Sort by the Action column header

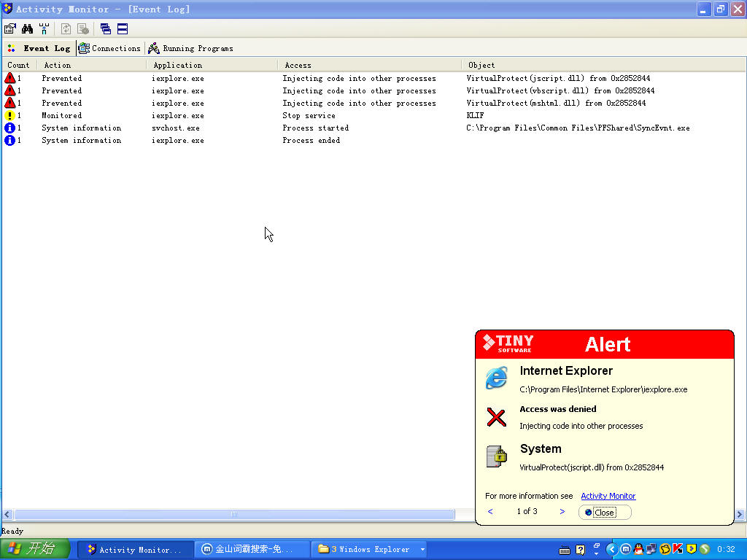click(x=91, y=65)
